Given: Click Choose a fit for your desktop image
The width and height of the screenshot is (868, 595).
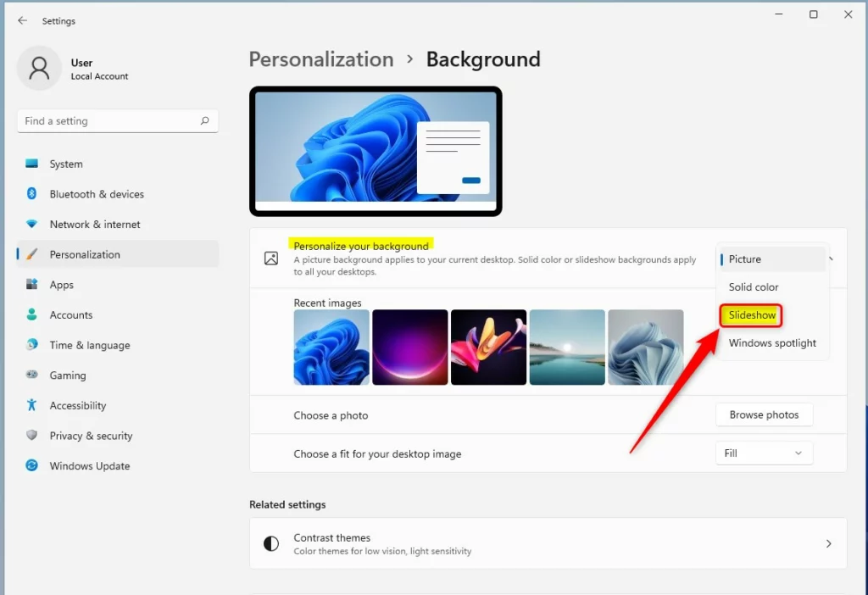Looking at the screenshot, I should [377, 453].
